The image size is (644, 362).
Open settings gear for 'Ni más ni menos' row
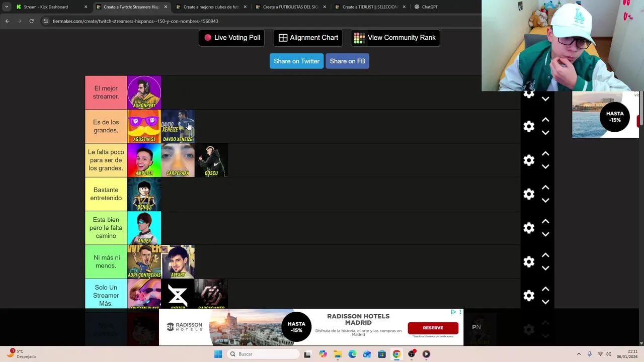coord(529,261)
